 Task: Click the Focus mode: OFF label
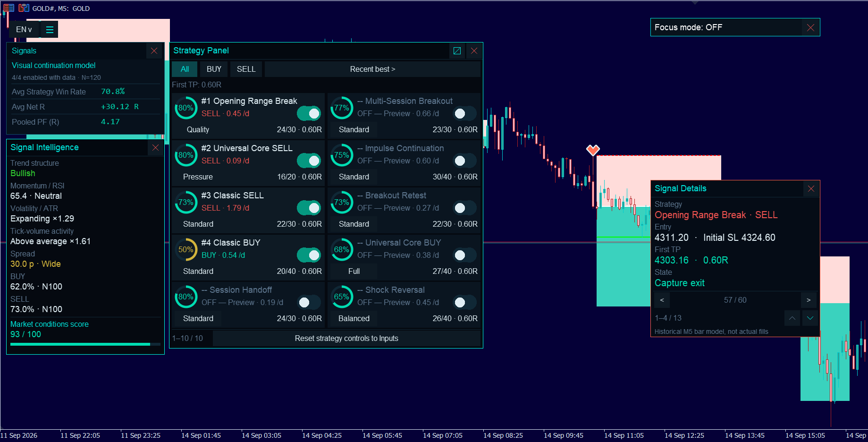688,27
